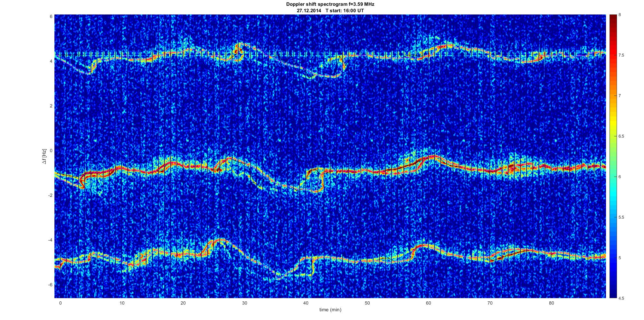Click the y-axis tick label '-2'
The width and height of the screenshot is (644, 320).
pos(50,195)
